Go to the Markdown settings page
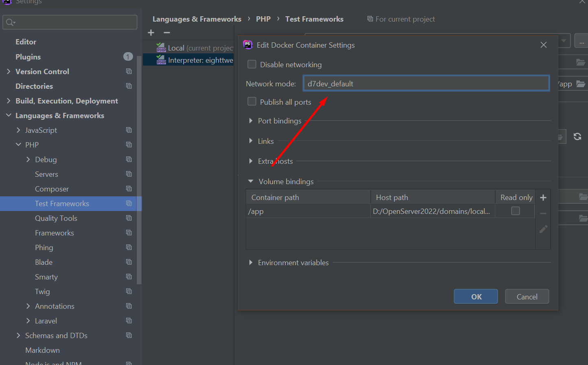The height and width of the screenshot is (365, 588). 42,350
